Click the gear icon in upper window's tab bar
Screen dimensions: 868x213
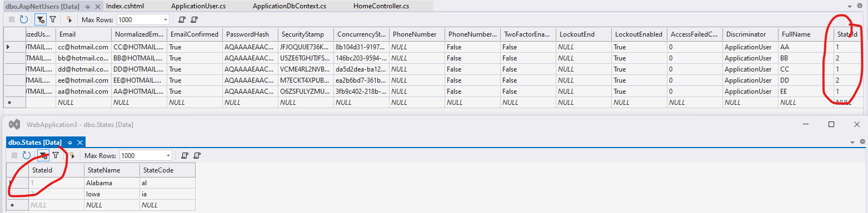point(860,6)
